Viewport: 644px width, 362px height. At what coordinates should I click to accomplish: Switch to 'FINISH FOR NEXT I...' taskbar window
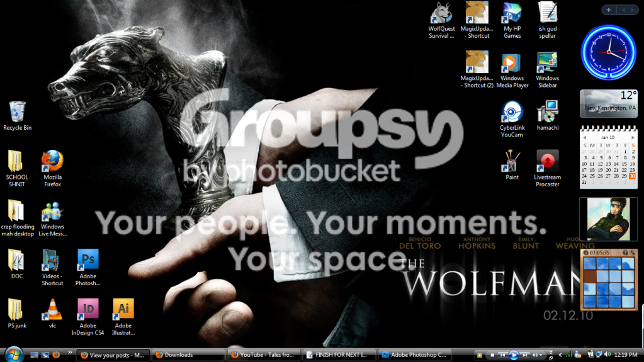[339, 355]
